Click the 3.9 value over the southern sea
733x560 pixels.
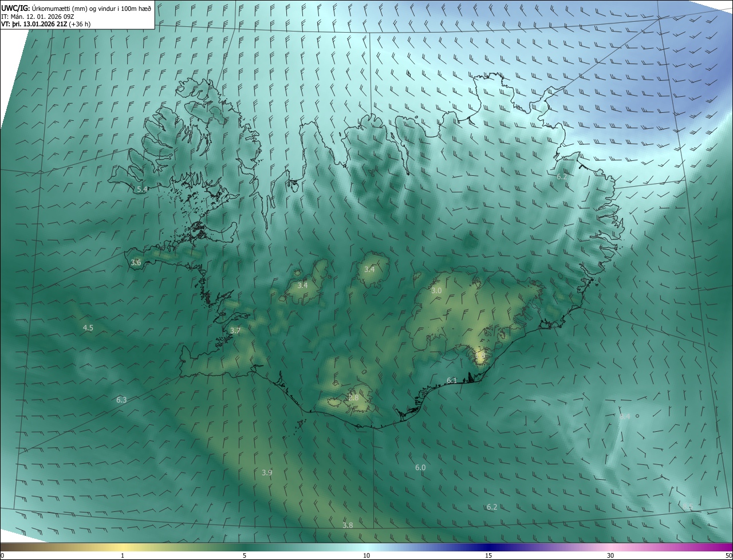coord(267,472)
